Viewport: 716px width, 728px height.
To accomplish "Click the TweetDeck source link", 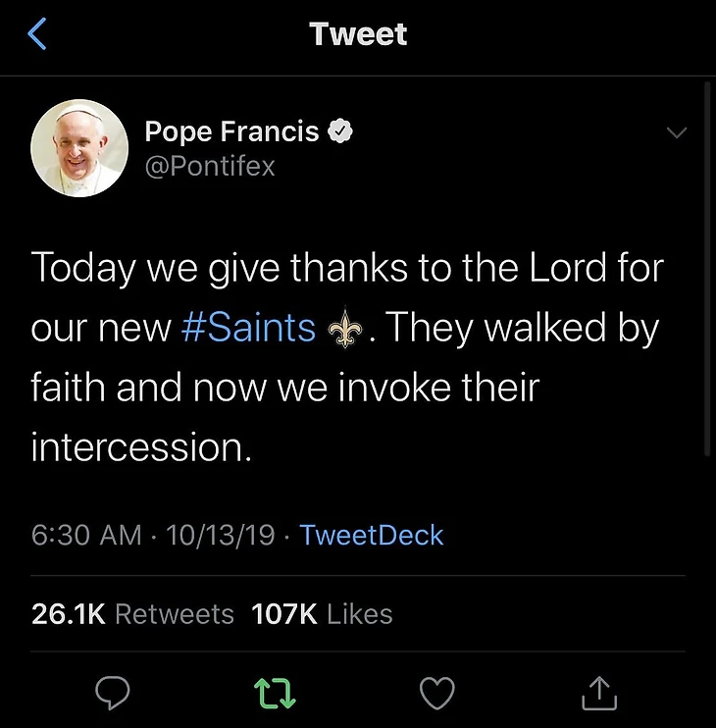I will [371, 535].
